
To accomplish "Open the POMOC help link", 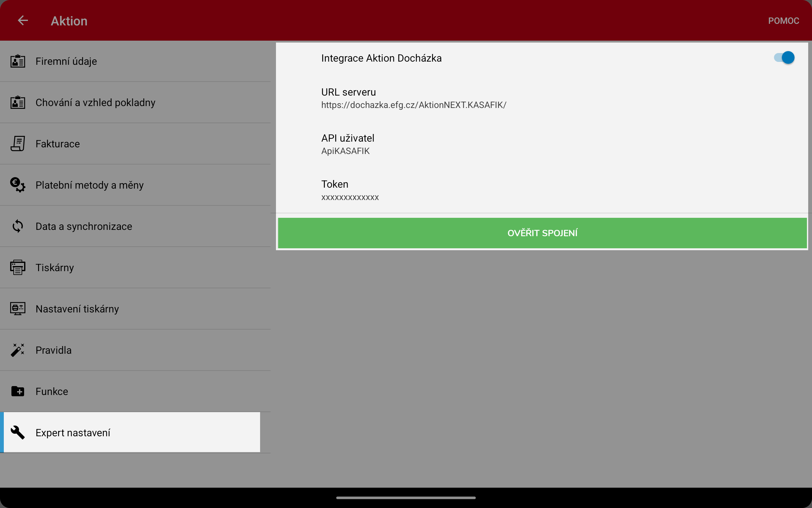I will click(x=783, y=21).
